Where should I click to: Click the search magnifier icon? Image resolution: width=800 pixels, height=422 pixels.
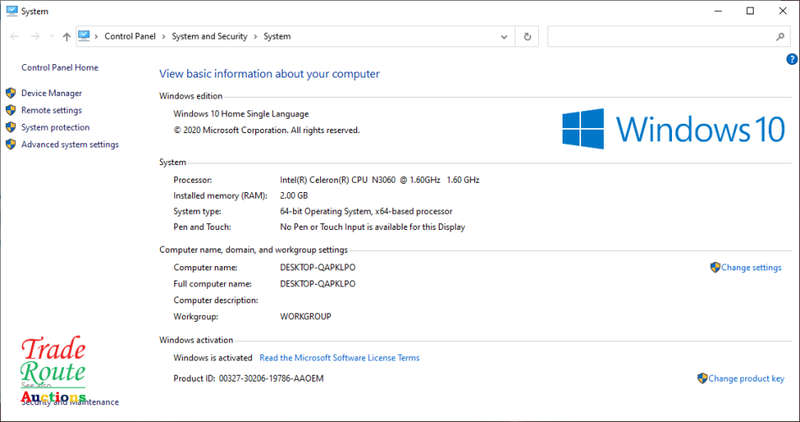(780, 36)
